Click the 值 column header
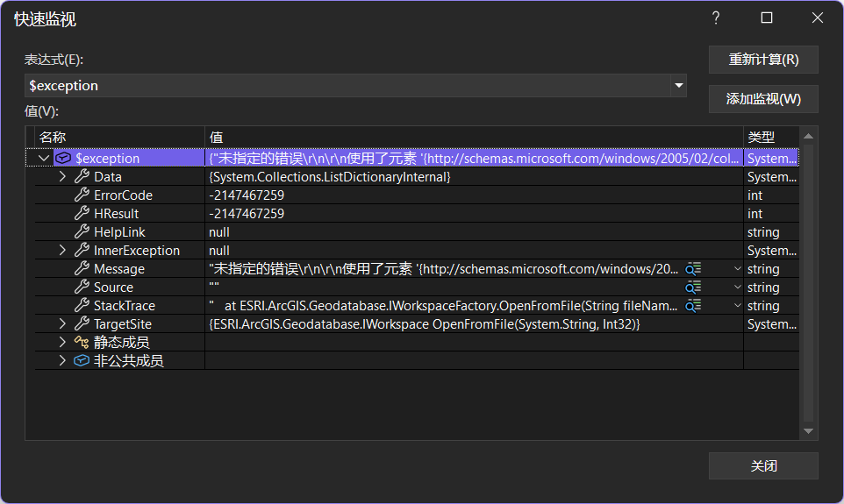The width and height of the screenshot is (844, 504). point(474,137)
